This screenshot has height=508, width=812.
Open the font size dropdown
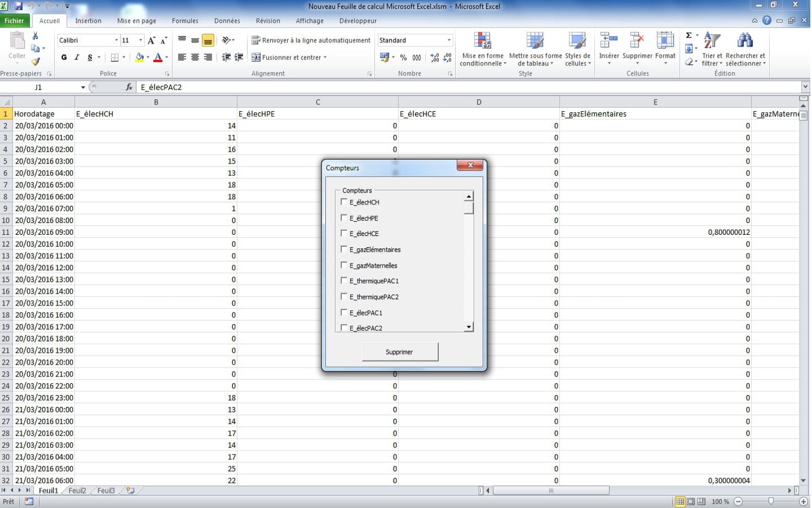click(140, 40)
